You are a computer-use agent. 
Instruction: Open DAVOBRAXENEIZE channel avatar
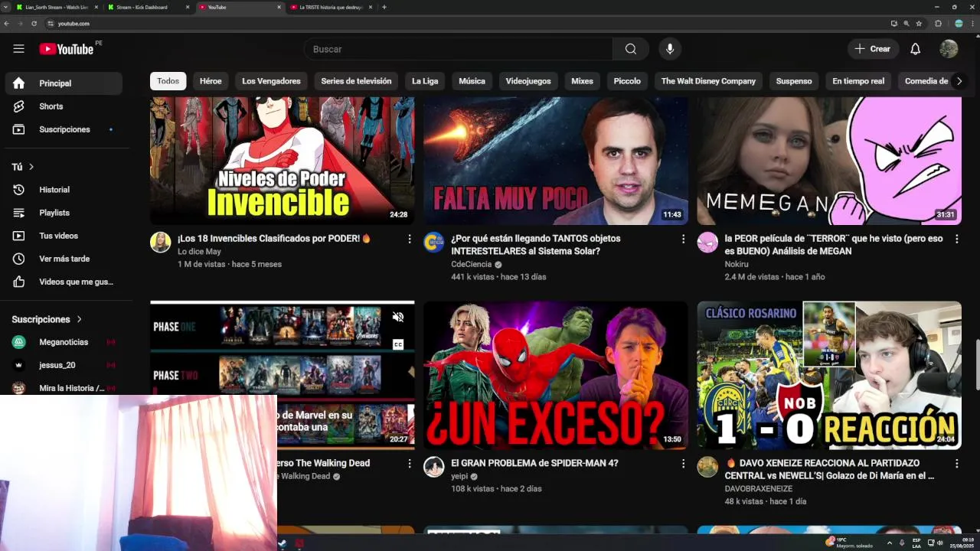(707, 467)
